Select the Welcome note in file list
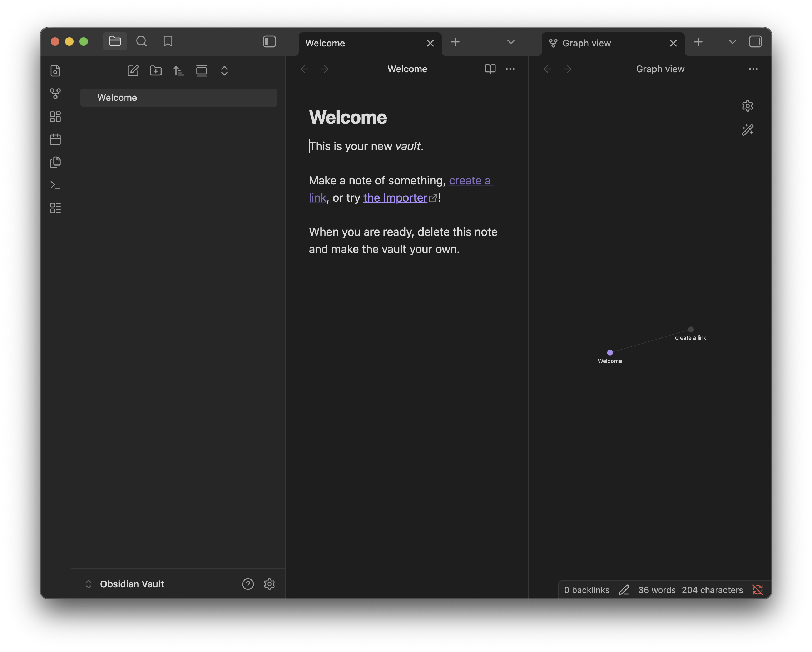Screen dimensions: 812x652 pos(179,98)
